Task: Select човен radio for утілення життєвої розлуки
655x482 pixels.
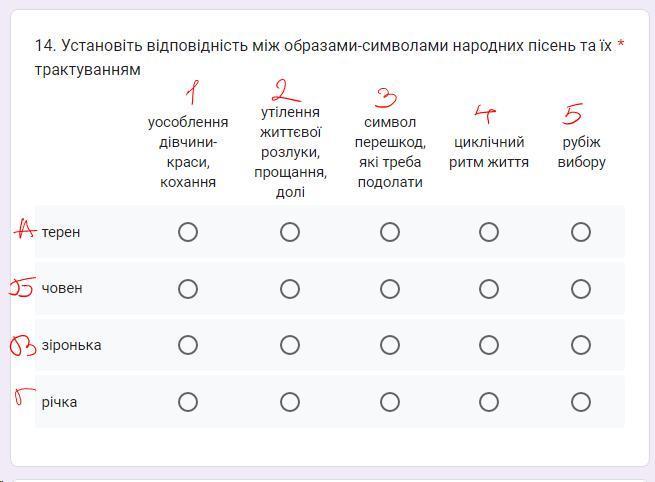Action: click(290, 289)
